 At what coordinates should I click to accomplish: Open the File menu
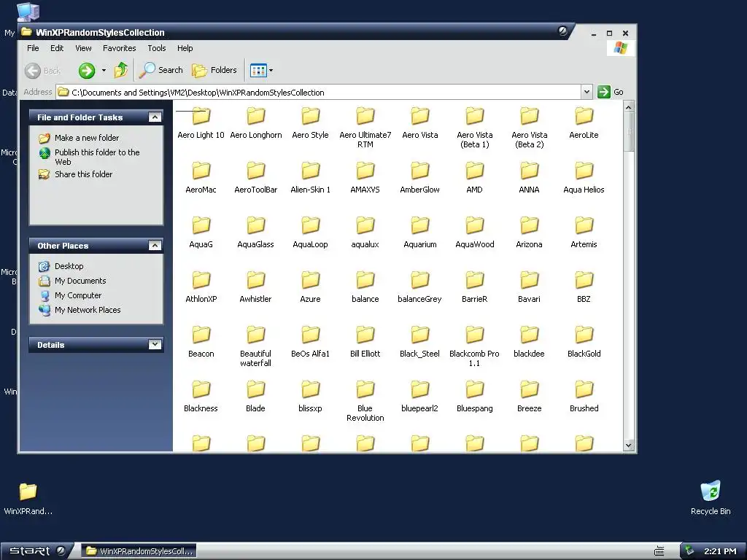33,48
